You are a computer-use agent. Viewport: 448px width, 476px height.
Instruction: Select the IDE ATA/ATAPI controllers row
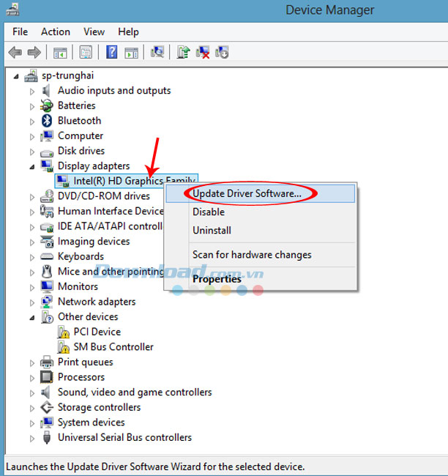pyautogui.click(x=111, y=226)
